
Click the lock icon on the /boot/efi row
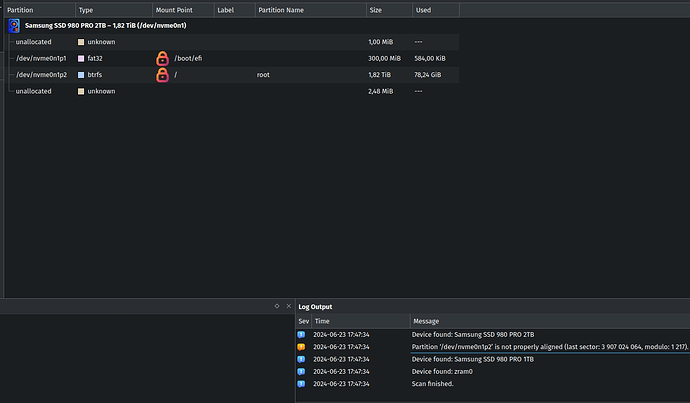pos(162,58)
